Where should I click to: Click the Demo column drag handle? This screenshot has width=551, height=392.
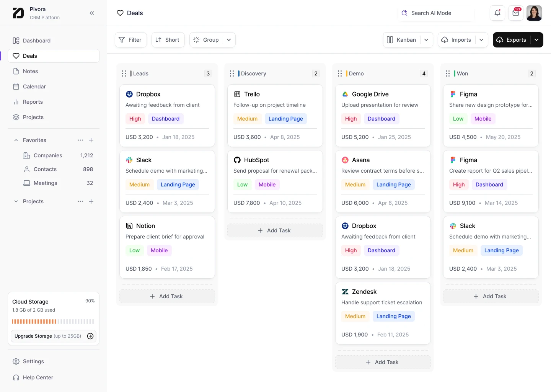click(340, 73)
